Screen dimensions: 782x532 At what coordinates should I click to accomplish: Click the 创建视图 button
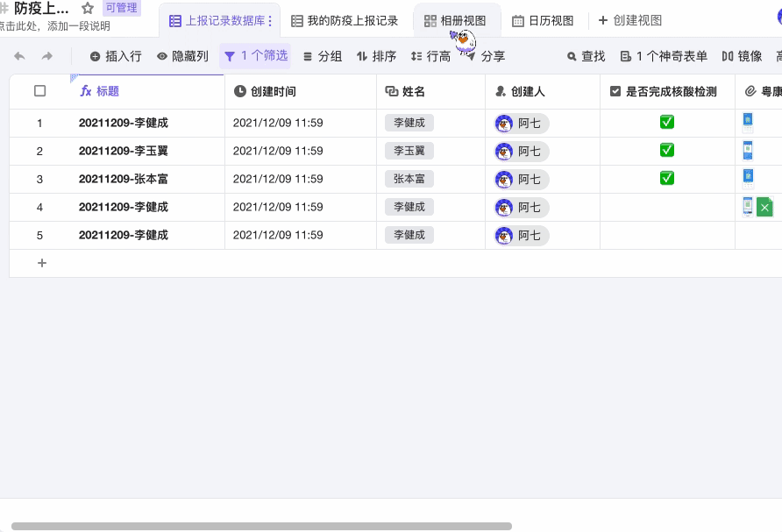coord(630,20)
